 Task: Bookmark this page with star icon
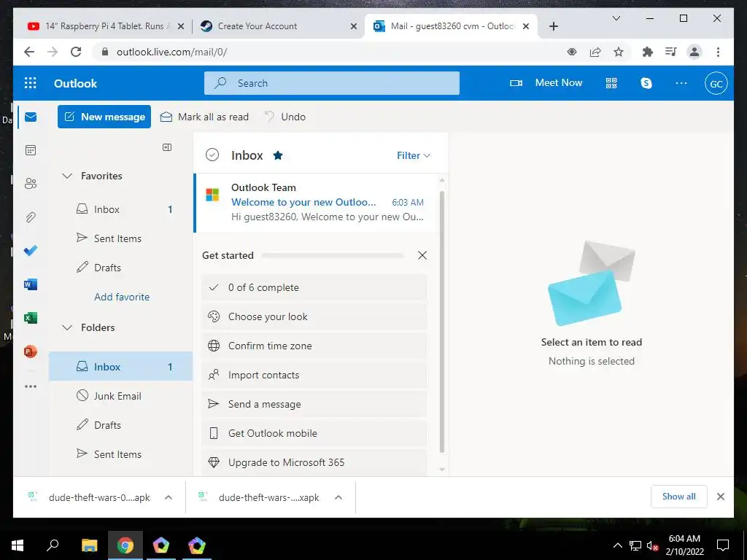[619, 52]
